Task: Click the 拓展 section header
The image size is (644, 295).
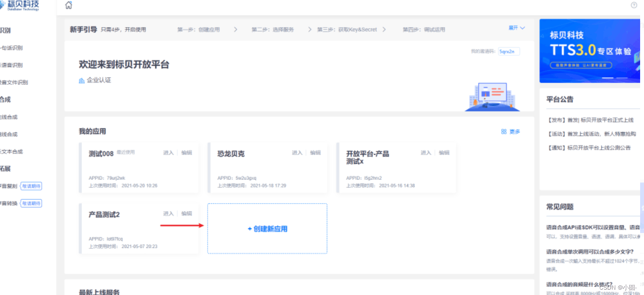Action: coord(5,169)
